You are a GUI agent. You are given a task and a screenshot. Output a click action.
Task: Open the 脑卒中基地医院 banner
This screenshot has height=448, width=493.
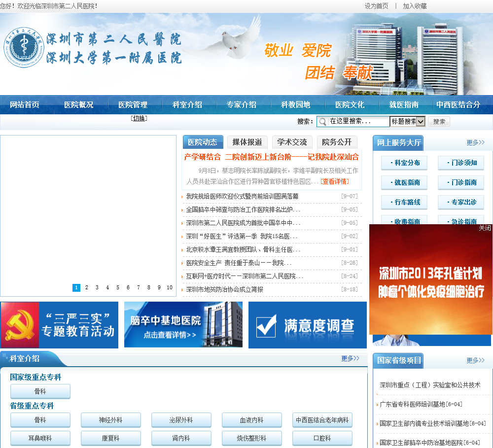[183, 325]
